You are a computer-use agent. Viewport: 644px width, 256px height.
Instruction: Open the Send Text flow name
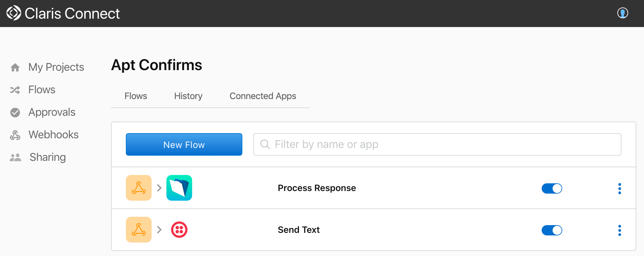point(299,230)
